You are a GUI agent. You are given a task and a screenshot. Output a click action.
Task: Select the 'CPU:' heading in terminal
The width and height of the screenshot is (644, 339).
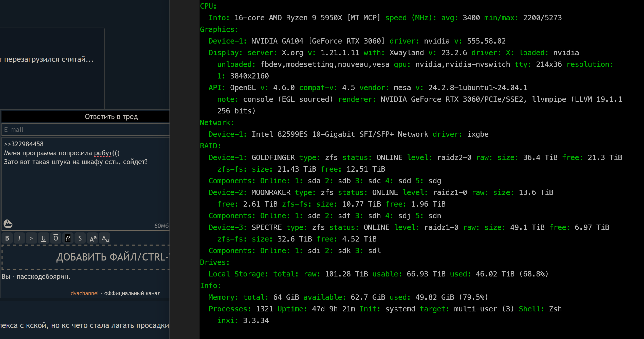pyautogui.click(x=208, y=6)
